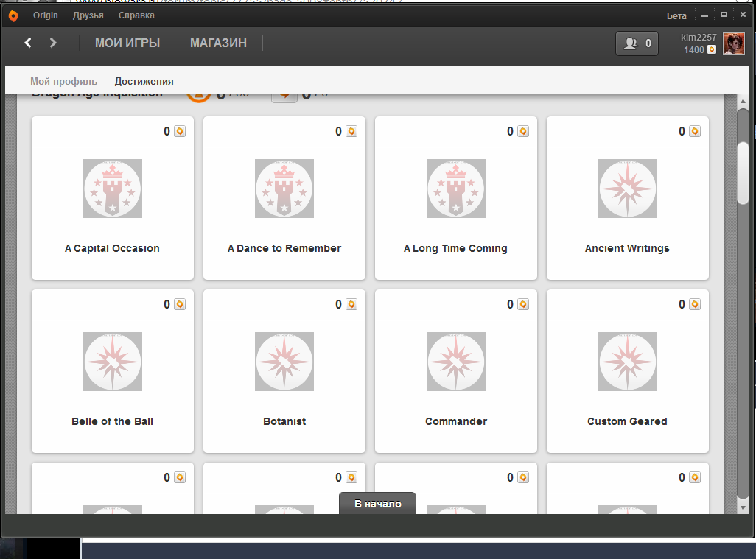The image size is (756, 559).
Task: Click the kim2257 username
Action: point(699,37)
